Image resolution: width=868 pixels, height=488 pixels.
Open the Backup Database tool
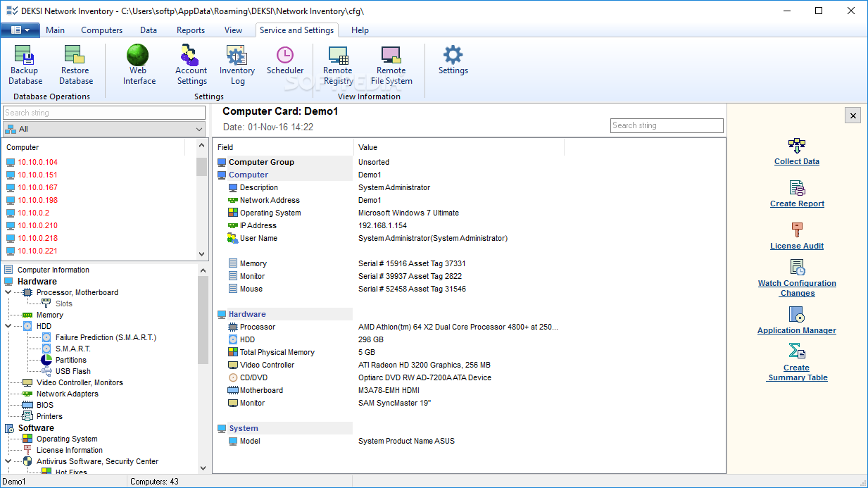click(x=25, y=65)
